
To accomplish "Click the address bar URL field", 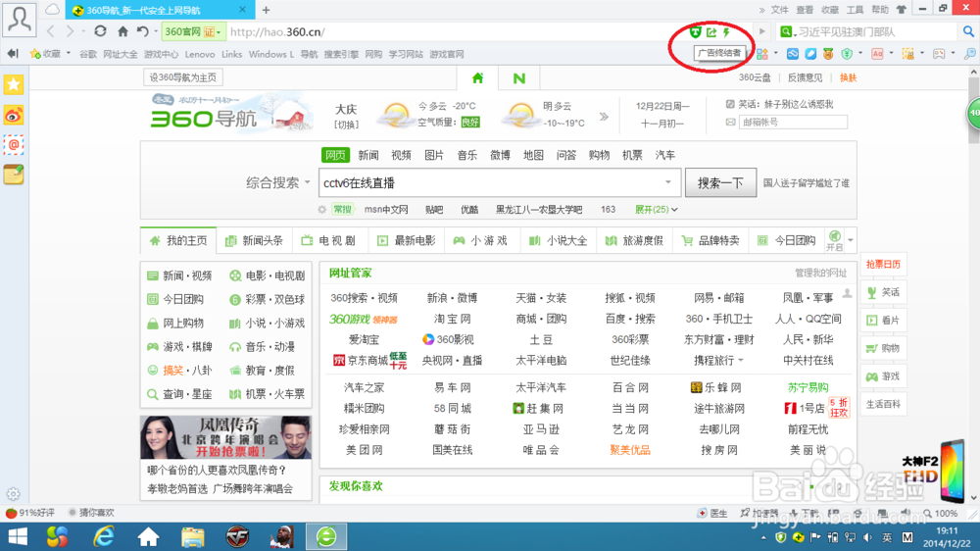I will tap(457, 31).
